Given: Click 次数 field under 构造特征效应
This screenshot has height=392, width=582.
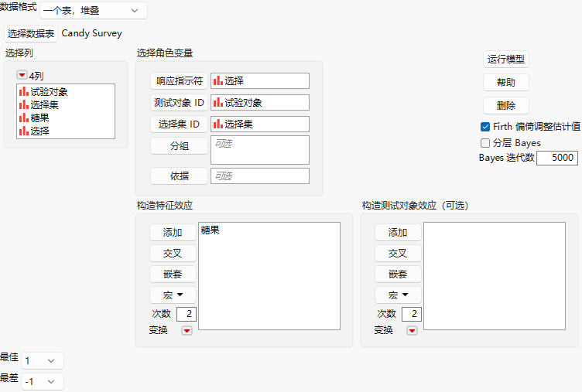Looking at the screenshot, I should (x=187, y=314).
